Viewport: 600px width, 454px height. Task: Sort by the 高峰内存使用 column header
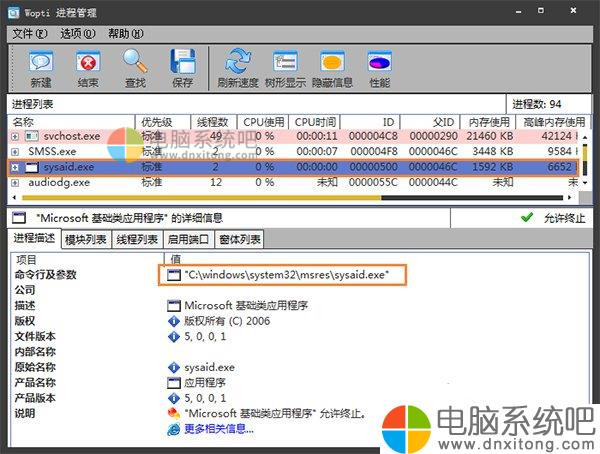point(553,122)
